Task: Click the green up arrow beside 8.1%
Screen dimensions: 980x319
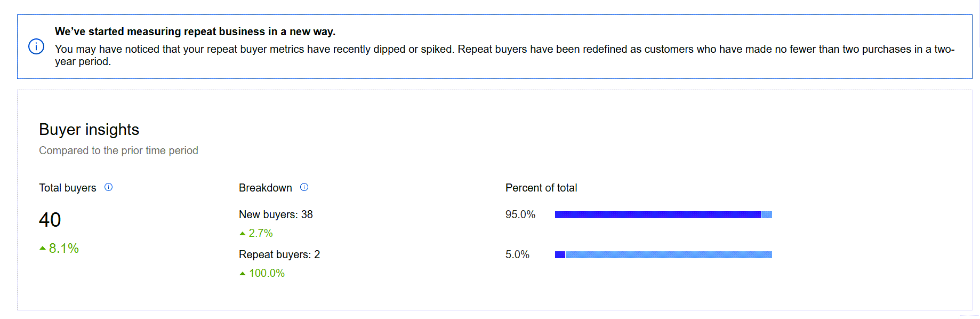Action: coord(42,247)
